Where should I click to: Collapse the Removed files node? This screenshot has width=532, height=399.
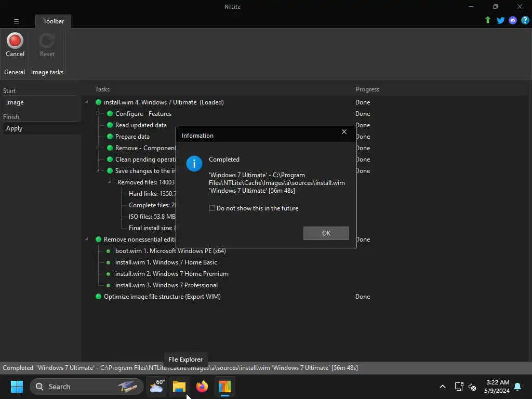tap(109, 182)
